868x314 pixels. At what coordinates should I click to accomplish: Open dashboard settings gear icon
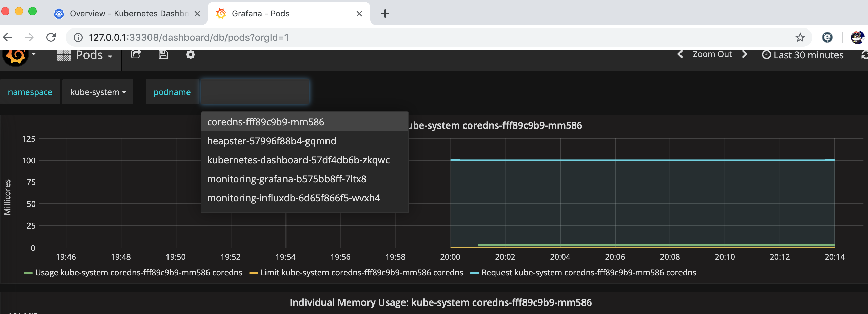point(190,54)
